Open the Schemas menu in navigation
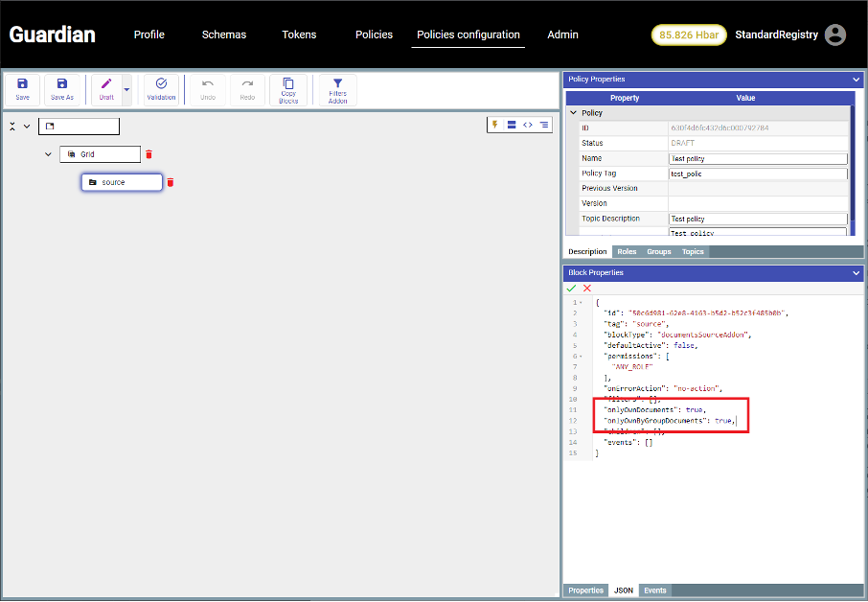868x602 pixels. pos(223,35)
